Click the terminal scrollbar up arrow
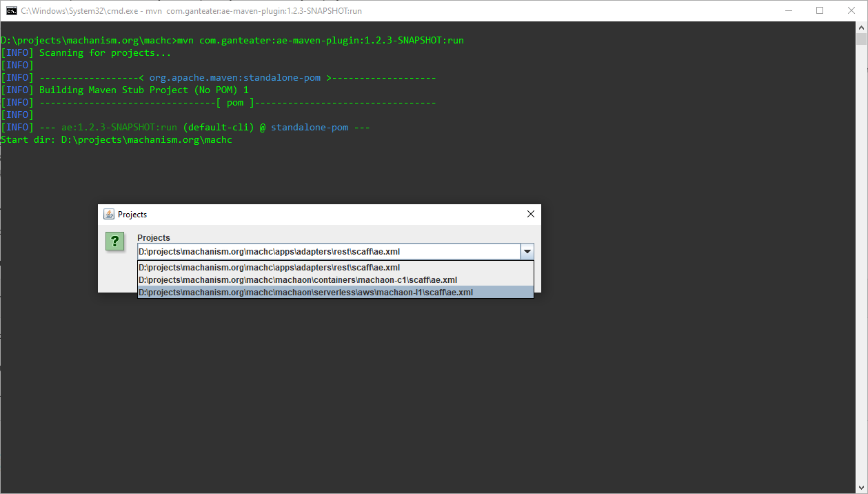The width and height of the screenshot is (868, 494). tap(862, 27)
